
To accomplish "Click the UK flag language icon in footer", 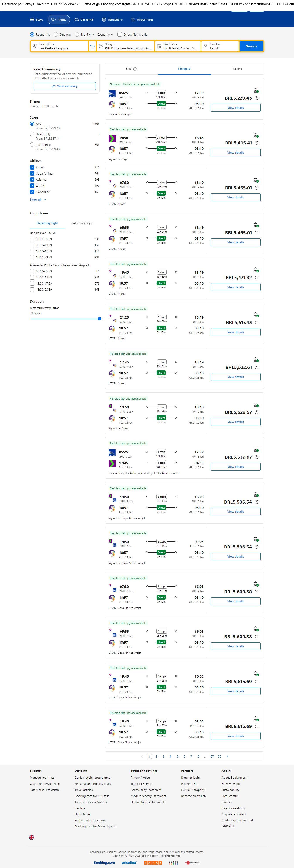I will 32,837.
